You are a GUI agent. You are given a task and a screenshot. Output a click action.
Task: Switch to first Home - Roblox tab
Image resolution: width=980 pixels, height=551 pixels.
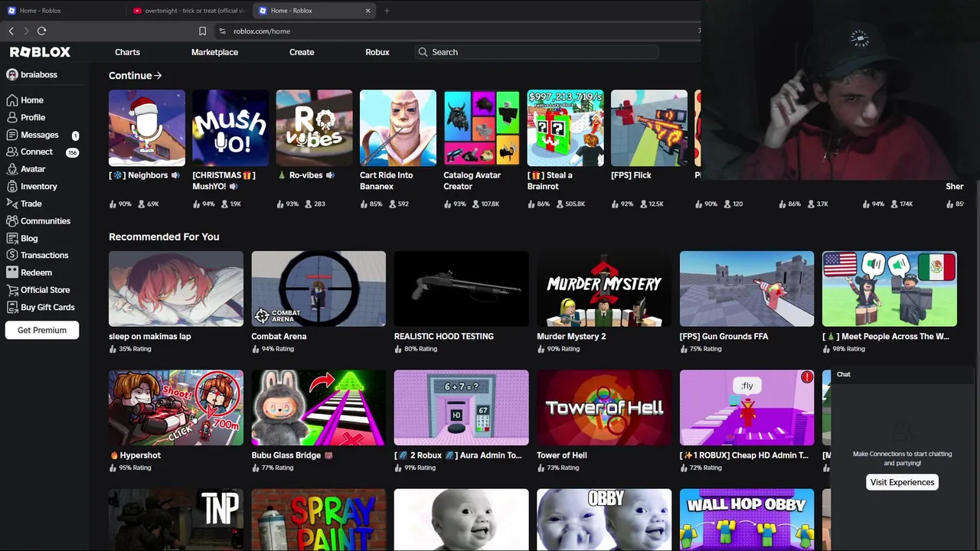pyautogui.click(x=61, y=11)
